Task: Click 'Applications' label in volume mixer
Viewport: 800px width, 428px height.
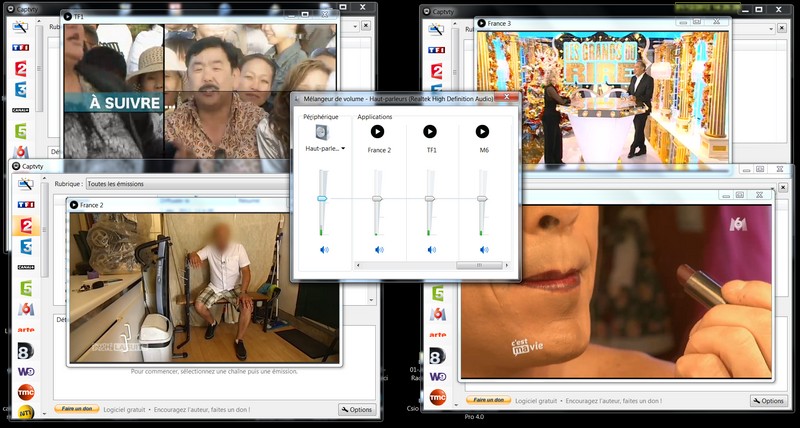Action: coord(374,117)
